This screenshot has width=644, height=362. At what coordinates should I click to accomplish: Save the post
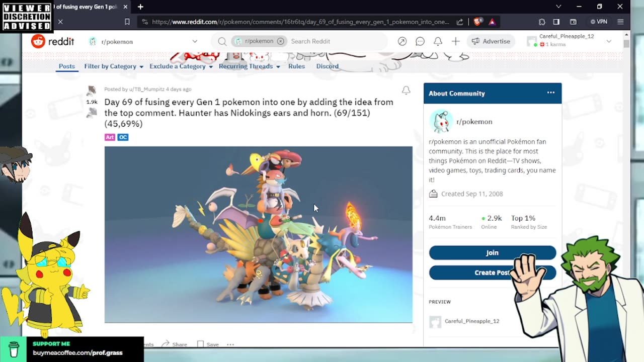(208, 344)
